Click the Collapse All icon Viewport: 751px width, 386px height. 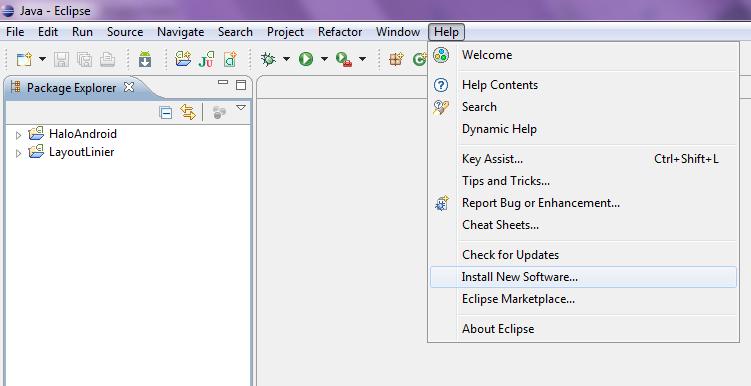166,113
